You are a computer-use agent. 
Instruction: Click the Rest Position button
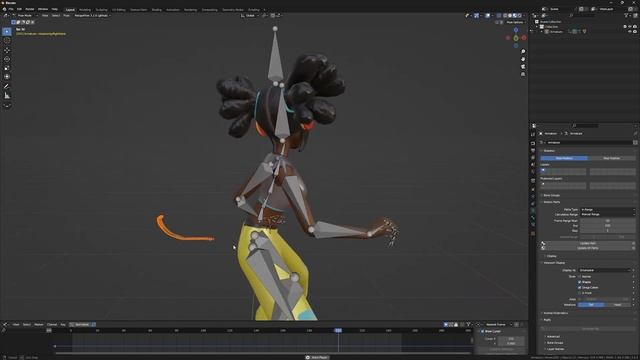click(611, 158)
